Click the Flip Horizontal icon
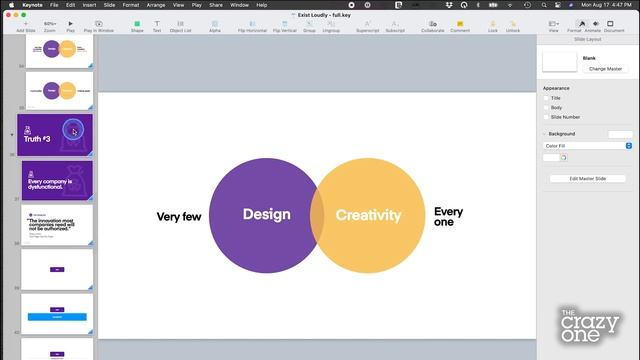This screenshot has height=360, width=640. [x=252, y=24]
